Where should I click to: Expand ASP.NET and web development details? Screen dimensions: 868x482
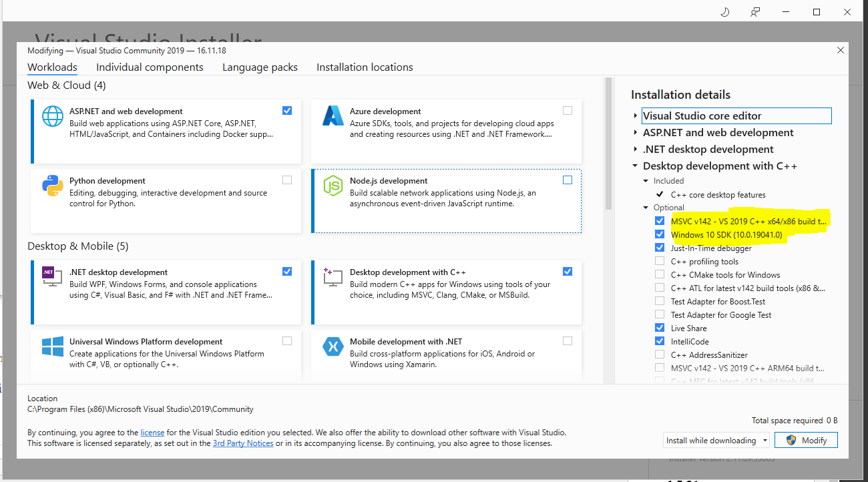(x=636, y=133)
